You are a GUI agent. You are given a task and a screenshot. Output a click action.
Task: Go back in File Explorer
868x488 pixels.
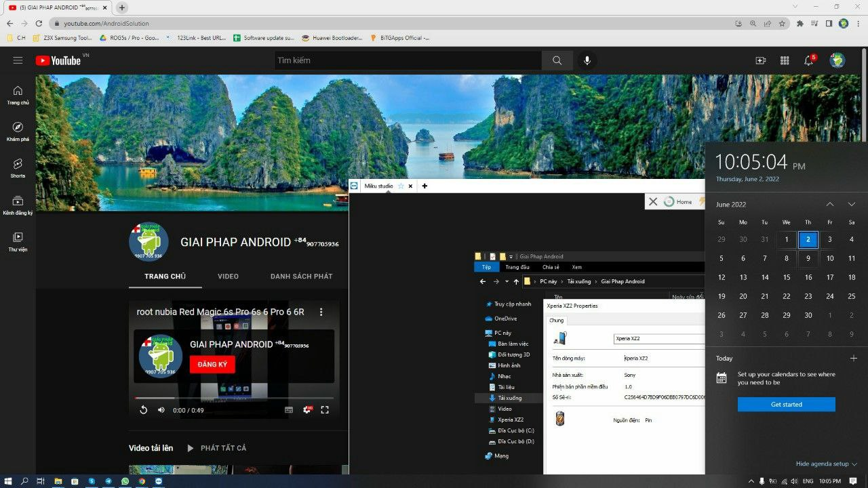click(x=483, y=281)
